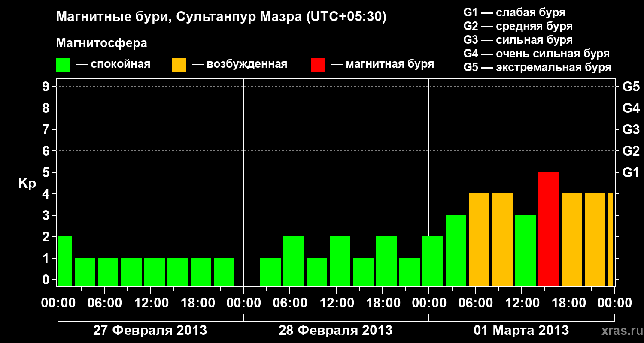Click the '18:00' time label for 28 February
This screenshot has width=644, height=343.
(383, 303)
